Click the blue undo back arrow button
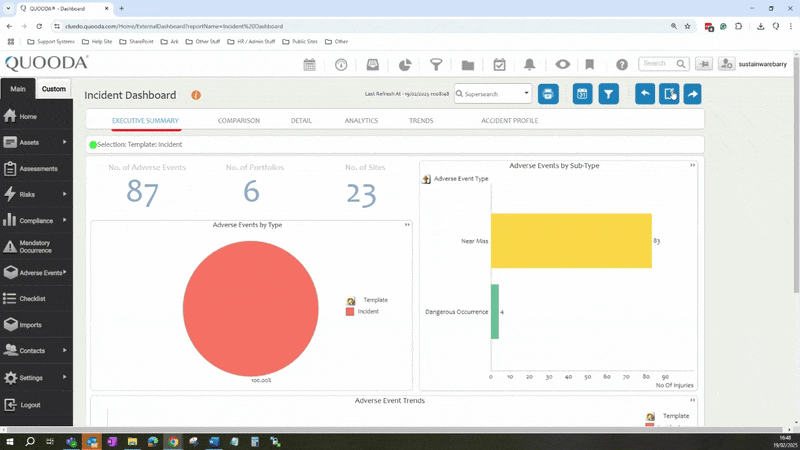800x450 pixels. pos(645,94)
